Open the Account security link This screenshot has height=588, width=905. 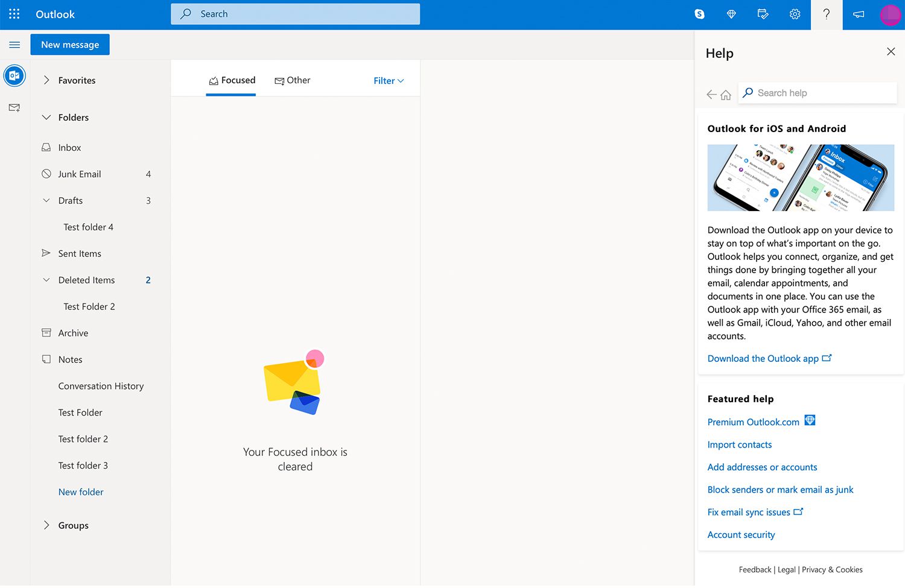741,534
